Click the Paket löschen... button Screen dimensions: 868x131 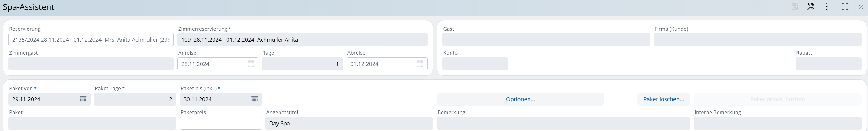point(663,99)
